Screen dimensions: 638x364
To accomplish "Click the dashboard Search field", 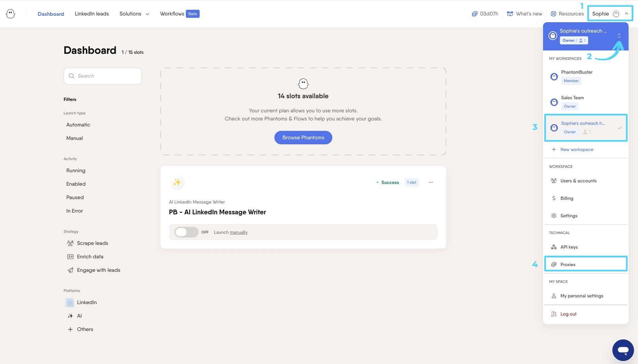I will [x=103, y=76].
